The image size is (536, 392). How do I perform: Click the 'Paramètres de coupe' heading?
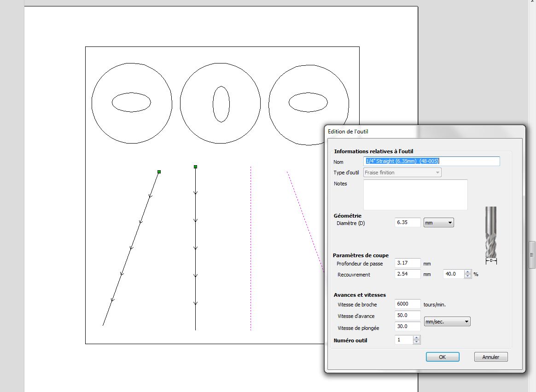click(361, 255)
